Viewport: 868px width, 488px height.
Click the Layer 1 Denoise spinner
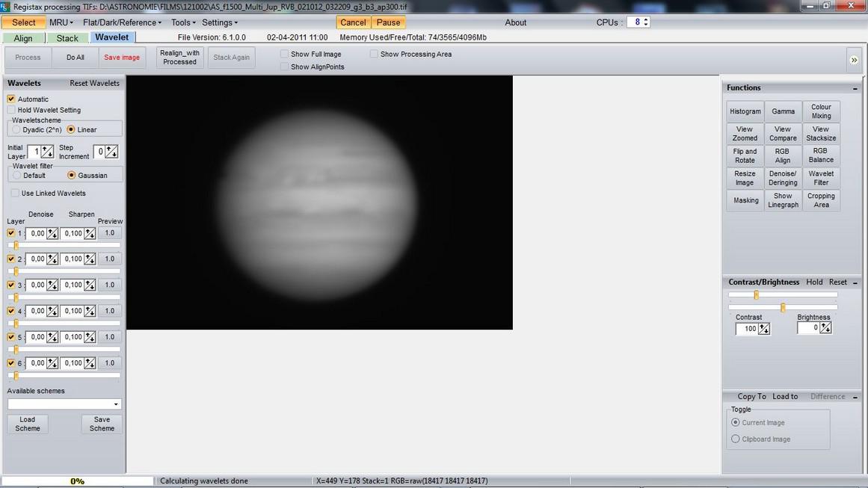[x=52, y=233]
